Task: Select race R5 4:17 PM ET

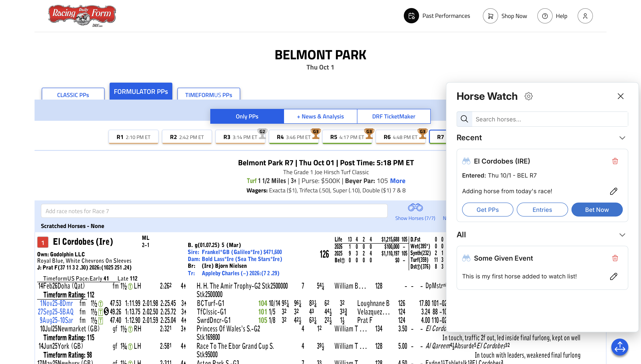Action: [347, 137]
